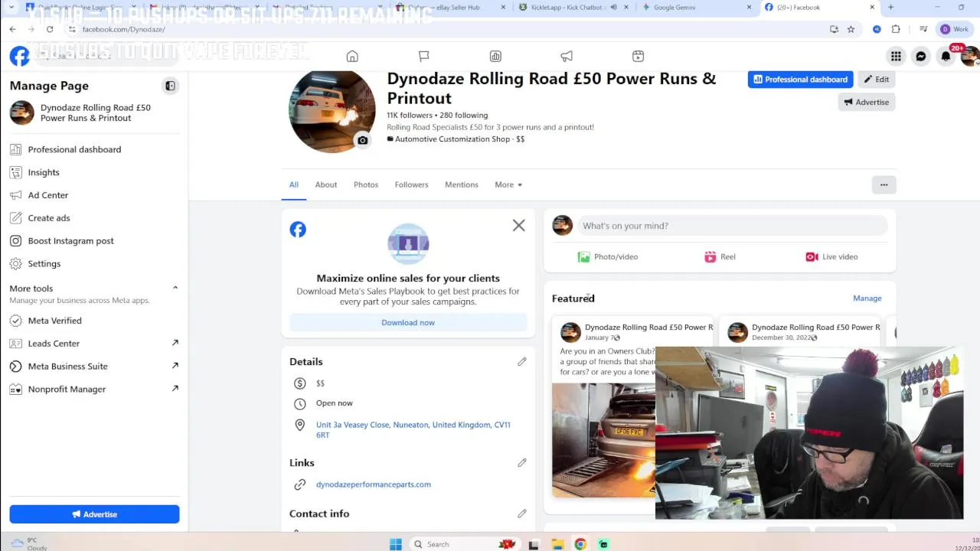This screenshot has width=980, height=551.
Task: Switch to the About tab
Action: [x=326, y=184]
